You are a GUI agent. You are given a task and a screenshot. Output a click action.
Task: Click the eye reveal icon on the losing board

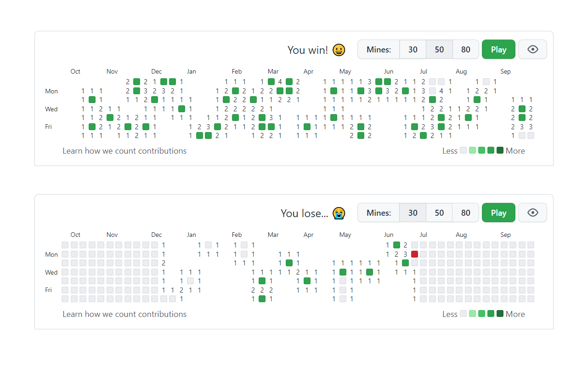(532, 213)
